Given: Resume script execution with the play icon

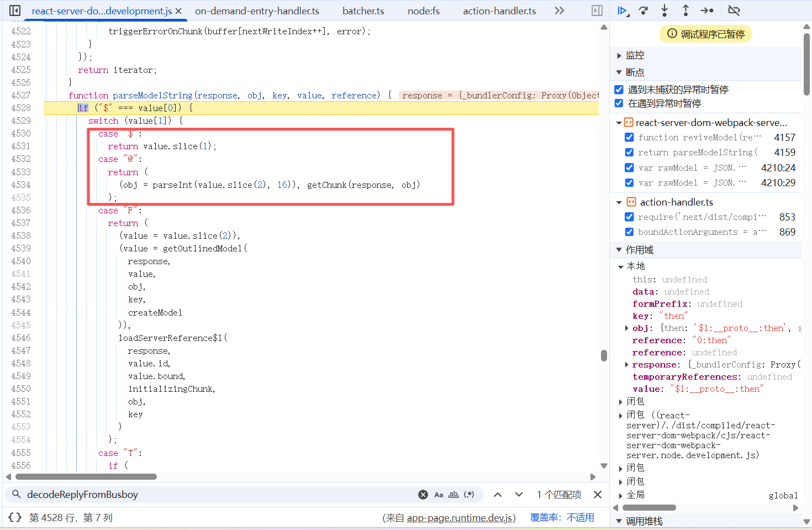Looking at the screenshot, I should 622,11.
